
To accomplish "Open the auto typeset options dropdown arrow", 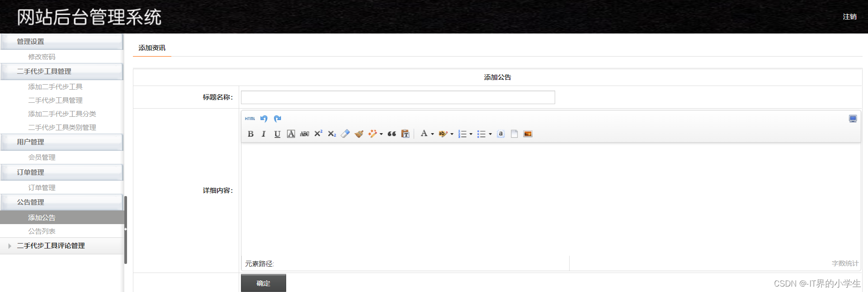I will click(381, 134).
